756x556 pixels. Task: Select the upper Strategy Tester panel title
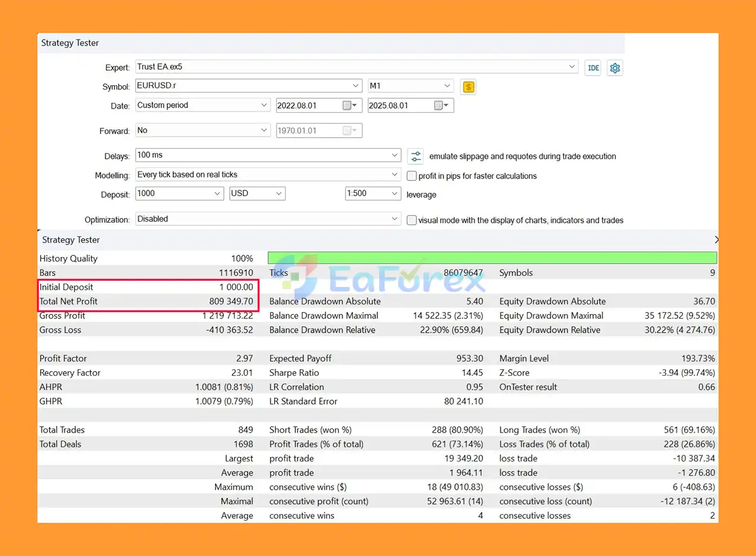70,43
